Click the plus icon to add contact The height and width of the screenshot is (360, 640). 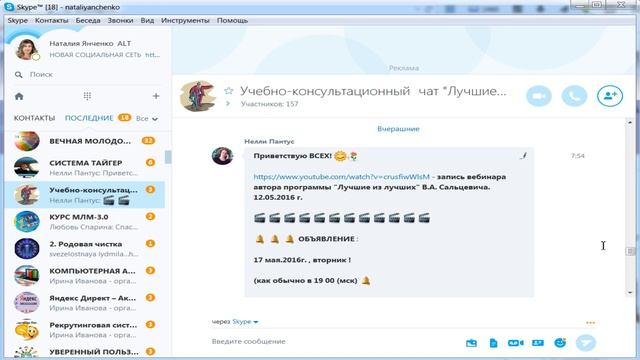point(156,96)
